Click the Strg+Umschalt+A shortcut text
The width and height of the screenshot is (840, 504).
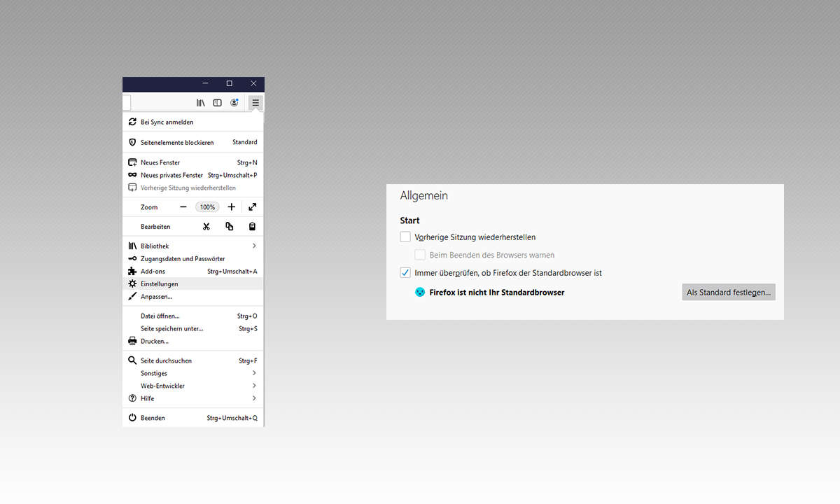232,271
